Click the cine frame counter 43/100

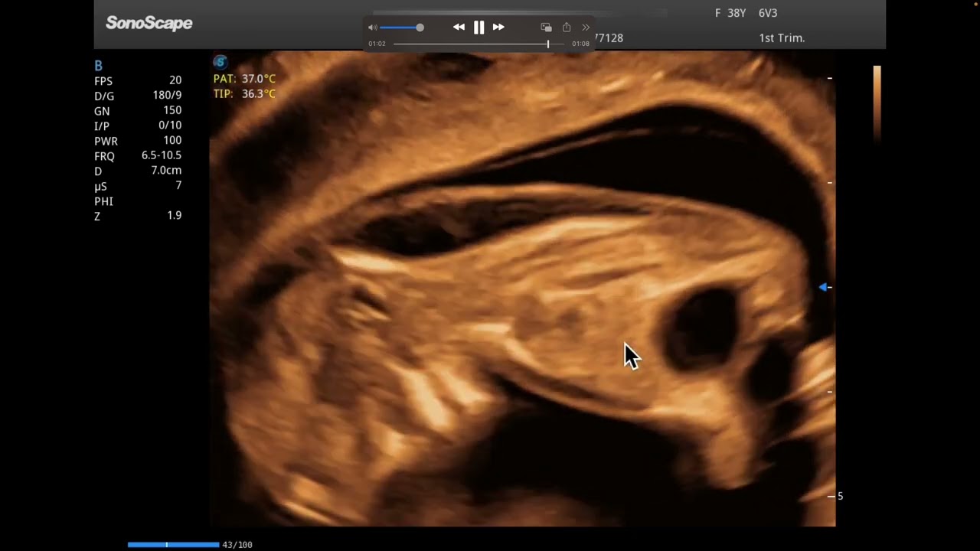237,545
